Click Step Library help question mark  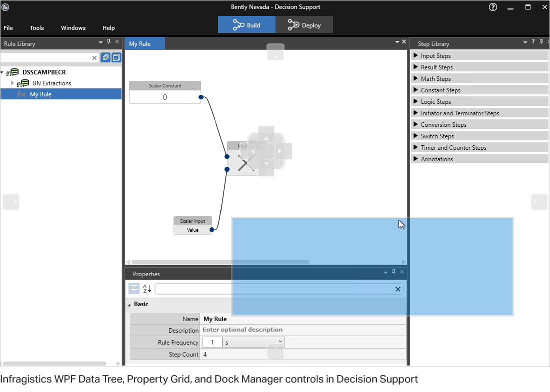[x=533, y=41]
